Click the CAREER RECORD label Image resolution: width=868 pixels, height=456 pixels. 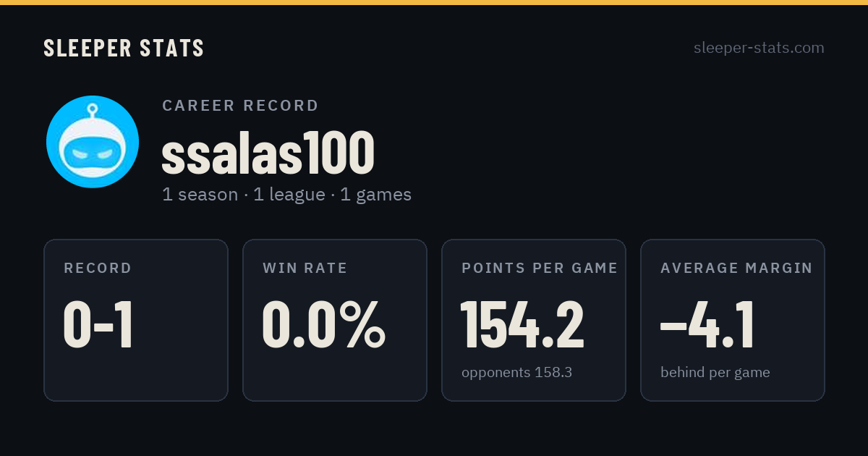240,106
